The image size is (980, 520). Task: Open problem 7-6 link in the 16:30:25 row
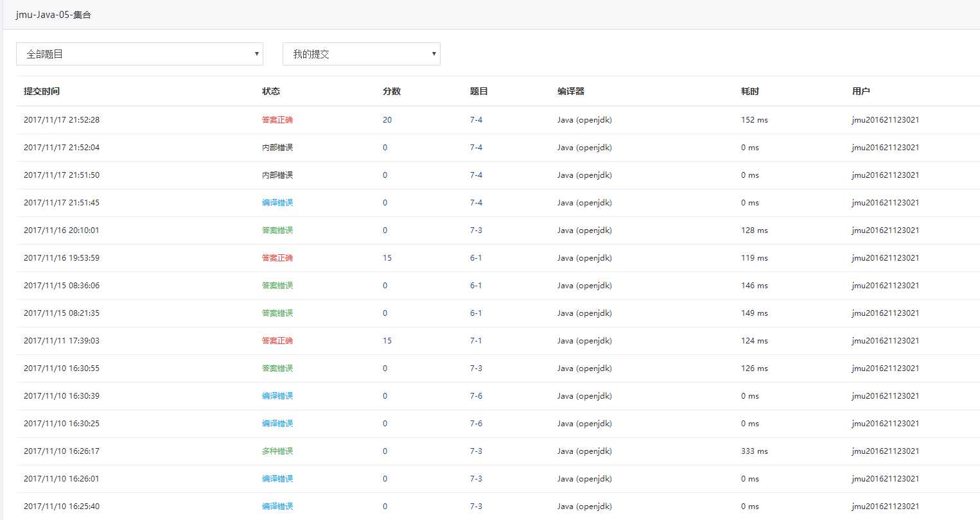coord(476,424)
